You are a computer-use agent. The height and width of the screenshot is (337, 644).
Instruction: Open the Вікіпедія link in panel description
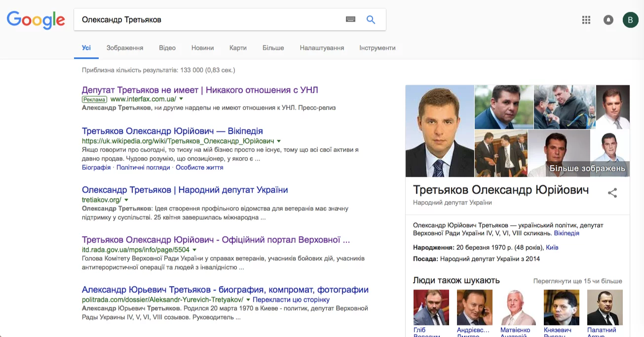(x=567, y=233)
